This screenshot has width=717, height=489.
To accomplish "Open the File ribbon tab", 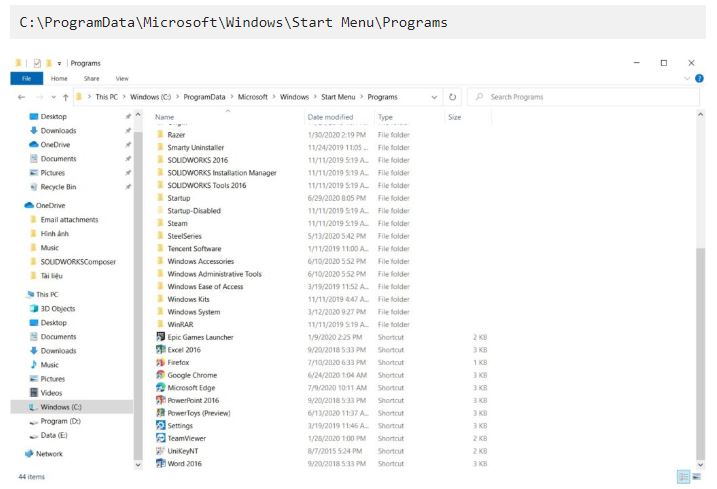I will coord(27,78).
